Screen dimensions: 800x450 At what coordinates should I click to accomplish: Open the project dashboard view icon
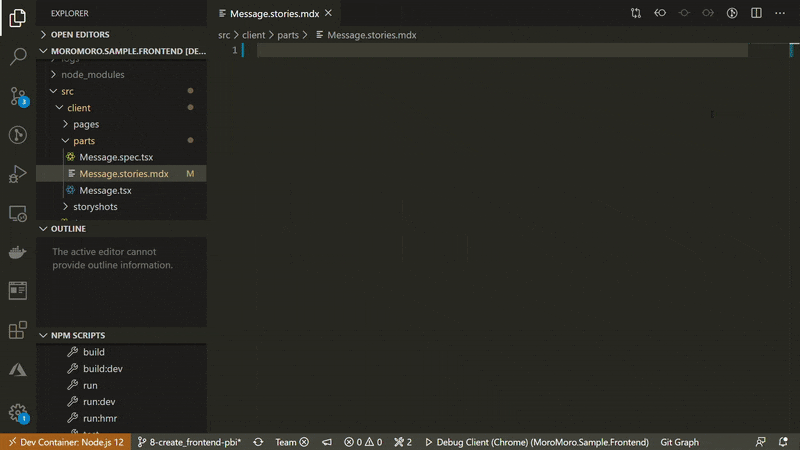tap(18, 291)
